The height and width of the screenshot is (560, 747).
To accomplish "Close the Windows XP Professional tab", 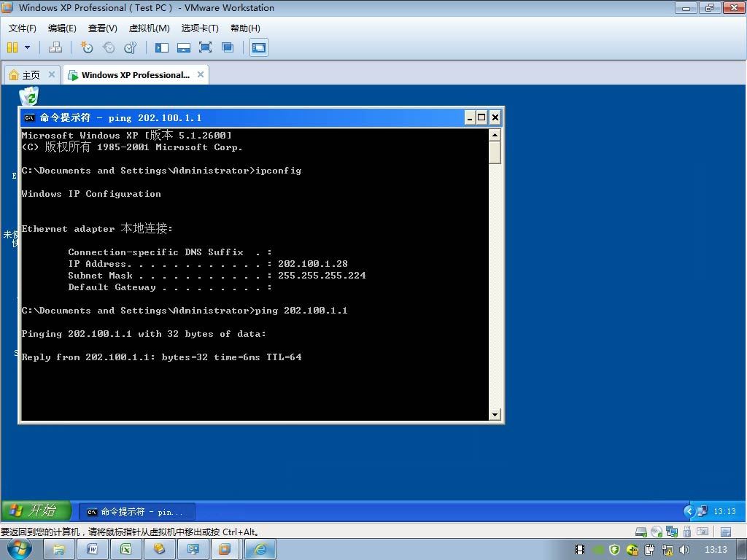I will coord(201,74).
